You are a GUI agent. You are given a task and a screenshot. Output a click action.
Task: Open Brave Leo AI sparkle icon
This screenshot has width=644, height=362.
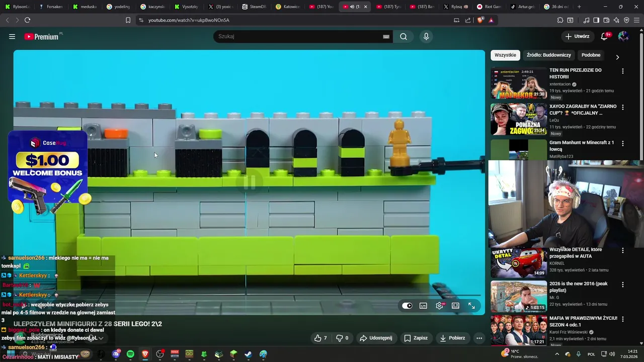tap(616, 20)
